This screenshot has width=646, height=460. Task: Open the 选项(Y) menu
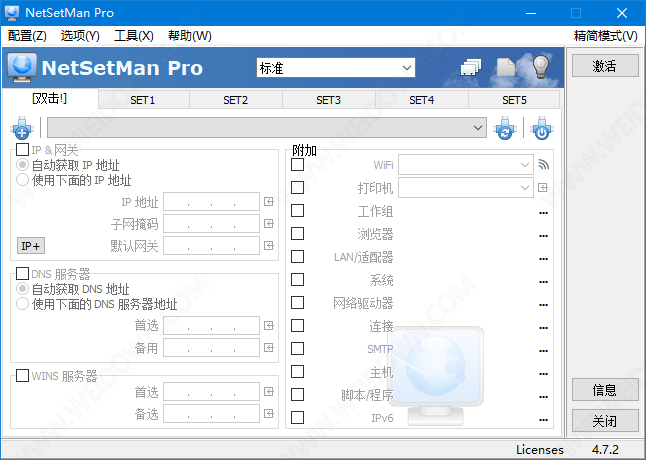(x=80, y=36)
